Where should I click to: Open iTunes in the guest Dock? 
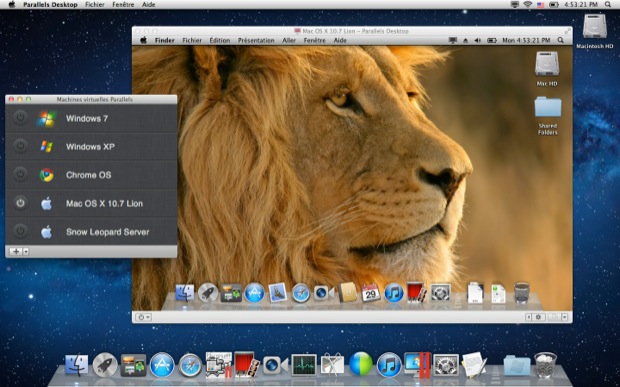[394, 293]
